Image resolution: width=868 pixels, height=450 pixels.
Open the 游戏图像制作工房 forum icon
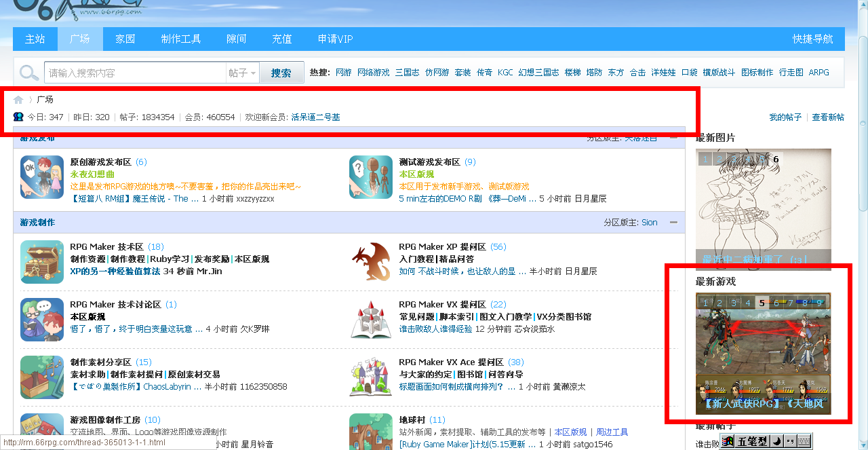click(x=42, y=432)
